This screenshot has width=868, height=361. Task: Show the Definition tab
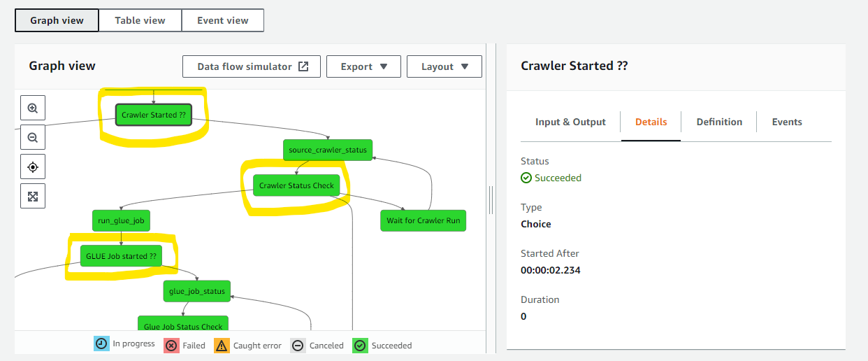[719, 122]
